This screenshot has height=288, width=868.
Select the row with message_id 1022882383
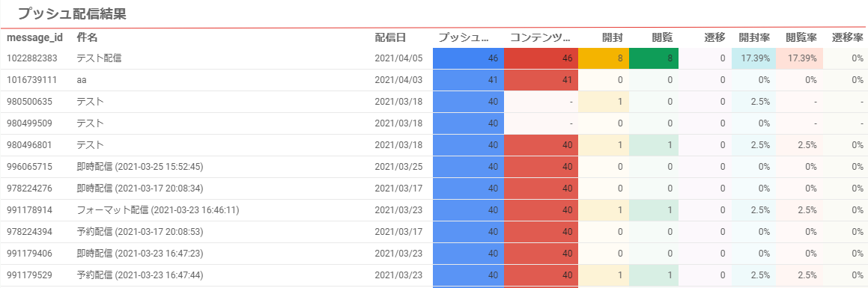[x=434, y=58]
